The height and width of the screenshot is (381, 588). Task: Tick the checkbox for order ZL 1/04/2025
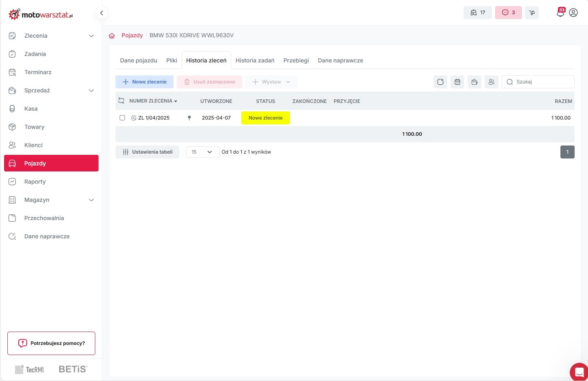pos(122,118)
